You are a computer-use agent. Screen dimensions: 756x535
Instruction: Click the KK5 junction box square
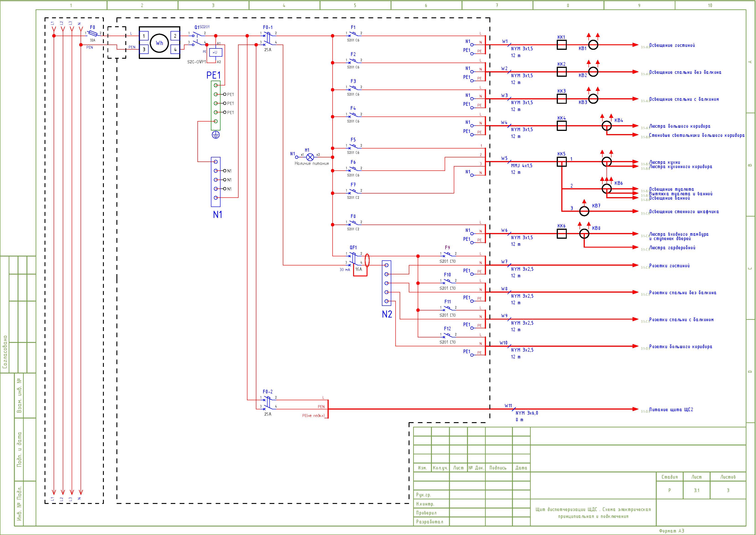tap(562, 162)
